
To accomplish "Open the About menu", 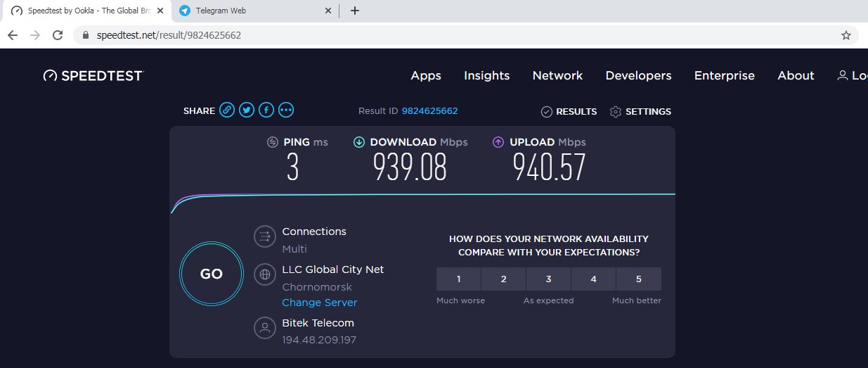I will pyautogui.click(x=796, y=75).
